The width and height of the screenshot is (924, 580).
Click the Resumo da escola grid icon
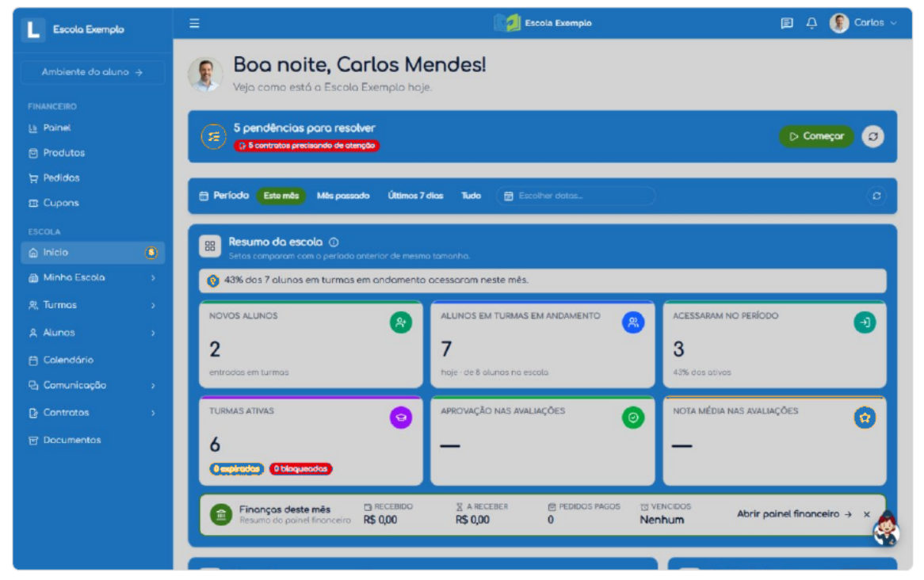pyautogui.click(x=210, y=246)
